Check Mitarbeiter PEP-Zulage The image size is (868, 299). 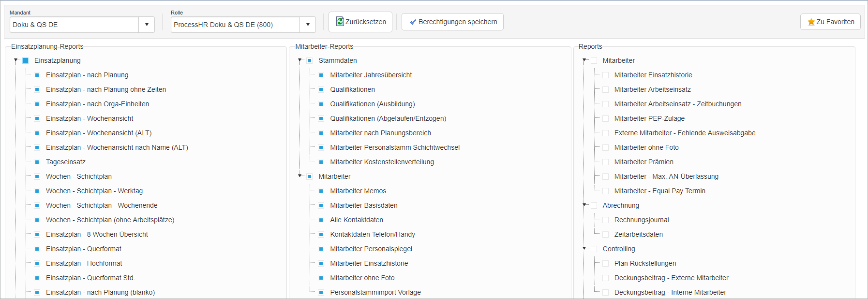coord(605,118)
